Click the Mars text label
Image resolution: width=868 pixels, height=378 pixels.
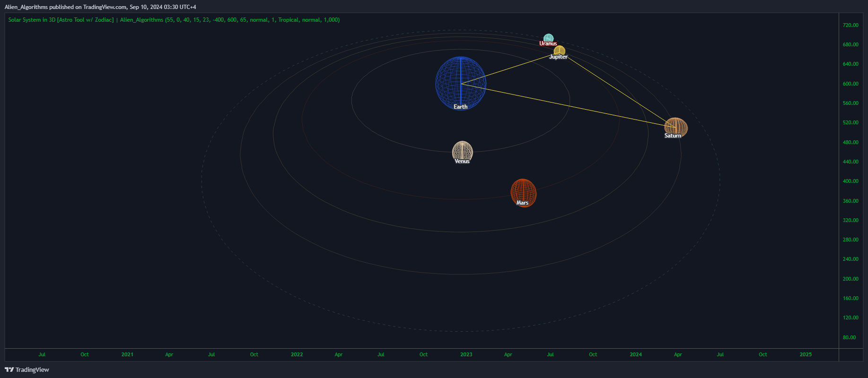click(522, 203)
